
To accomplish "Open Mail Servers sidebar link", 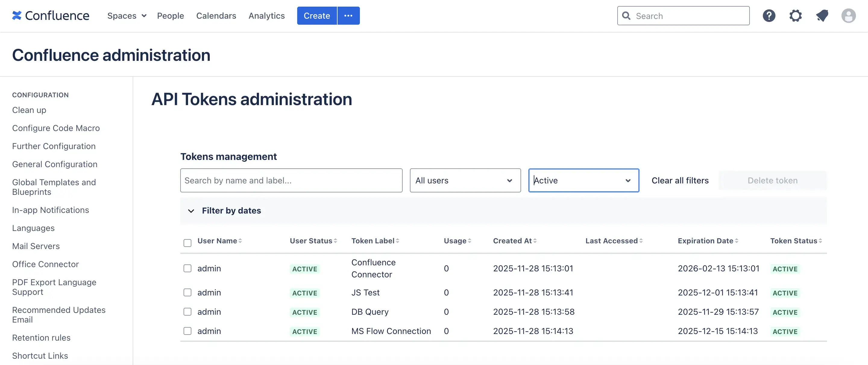I will 36,246.
